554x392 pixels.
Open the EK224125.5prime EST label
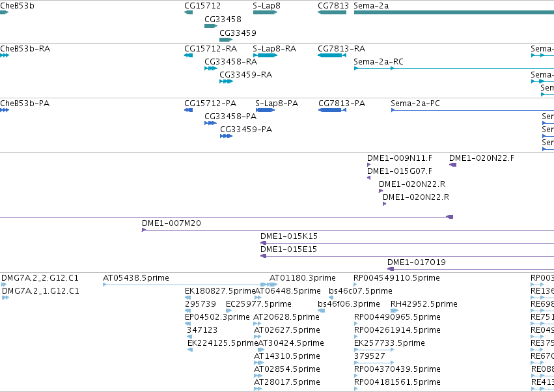(223, 344)
